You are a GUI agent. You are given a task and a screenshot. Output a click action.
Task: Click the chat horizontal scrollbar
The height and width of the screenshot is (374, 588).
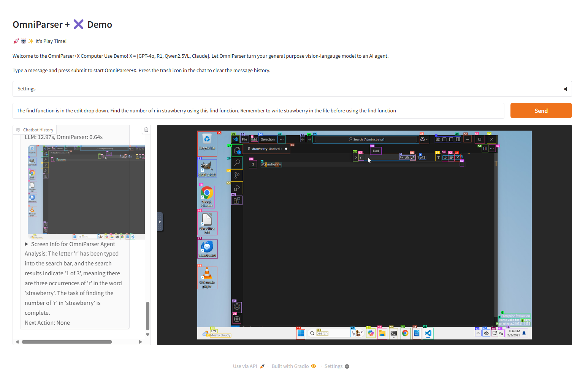click(67, 342)
